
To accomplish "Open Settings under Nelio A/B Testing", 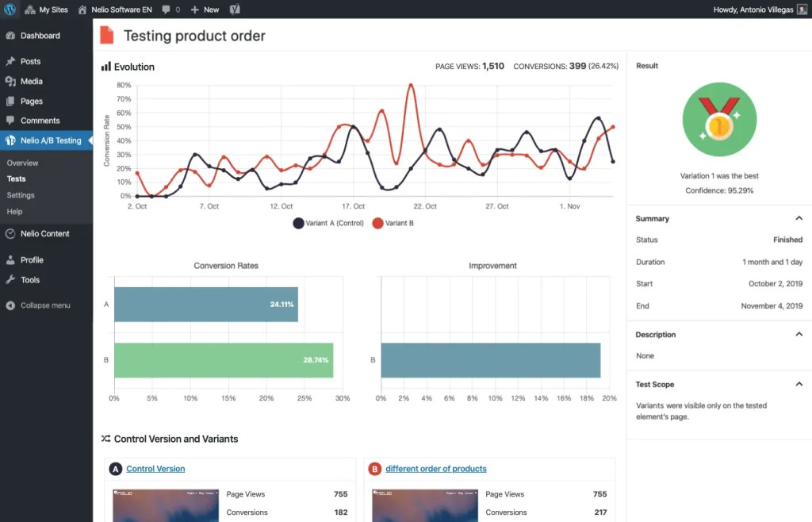I will tap(21, 195).
